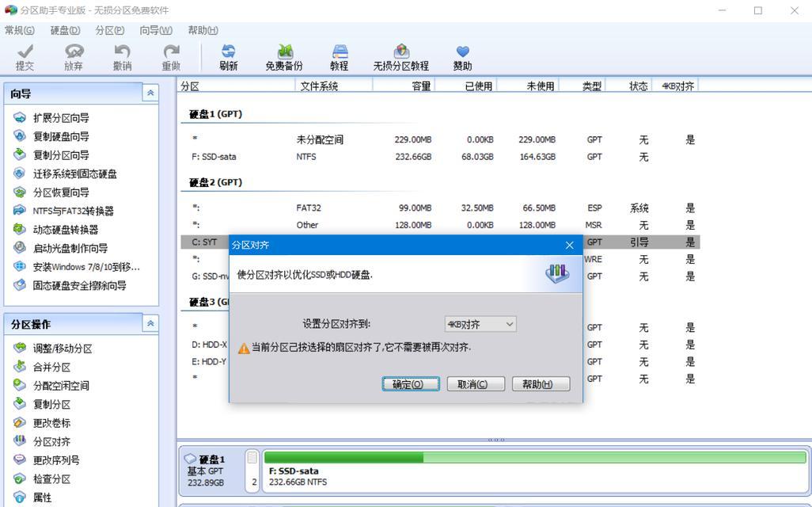Sort by 文件系统 column header

(334, 86)
